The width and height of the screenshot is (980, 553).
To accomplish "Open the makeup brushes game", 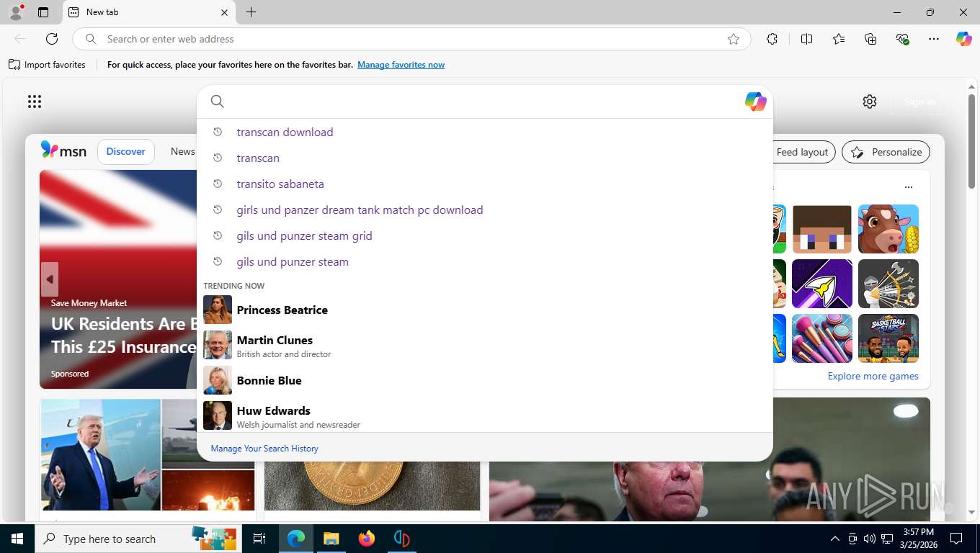I will [x=822, y=338].
